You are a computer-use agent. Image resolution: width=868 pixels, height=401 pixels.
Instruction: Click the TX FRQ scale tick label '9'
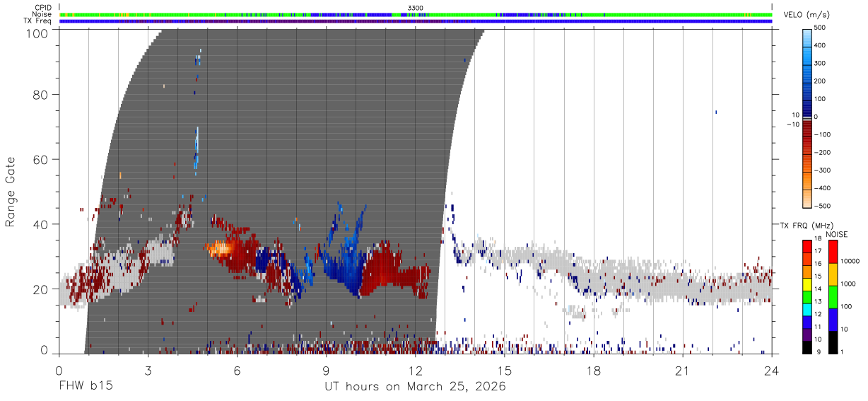[817, 351]
